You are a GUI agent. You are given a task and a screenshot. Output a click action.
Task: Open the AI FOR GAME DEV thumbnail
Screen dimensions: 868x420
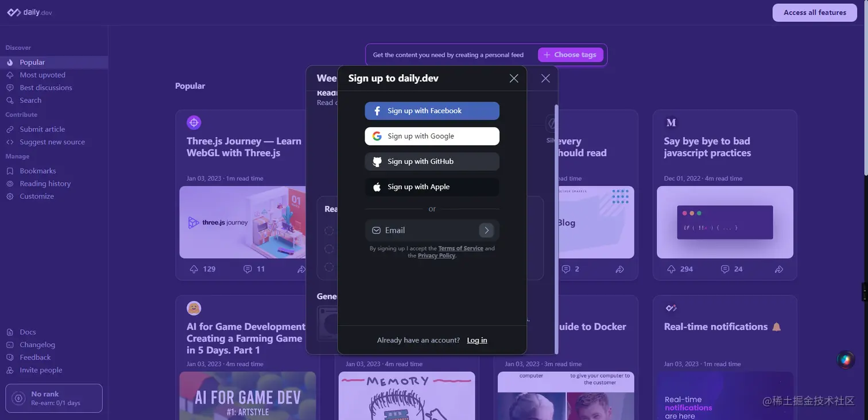coord(247,396)
